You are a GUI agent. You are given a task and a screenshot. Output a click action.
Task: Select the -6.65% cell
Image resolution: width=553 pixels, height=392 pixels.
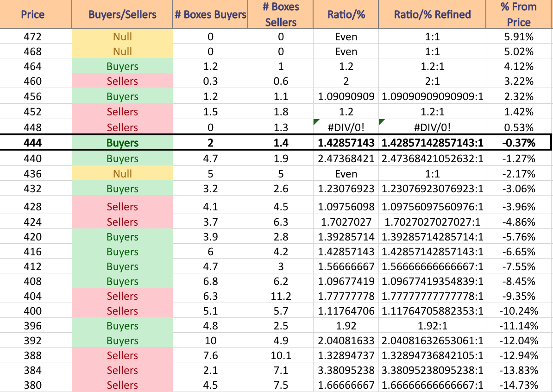519,251
